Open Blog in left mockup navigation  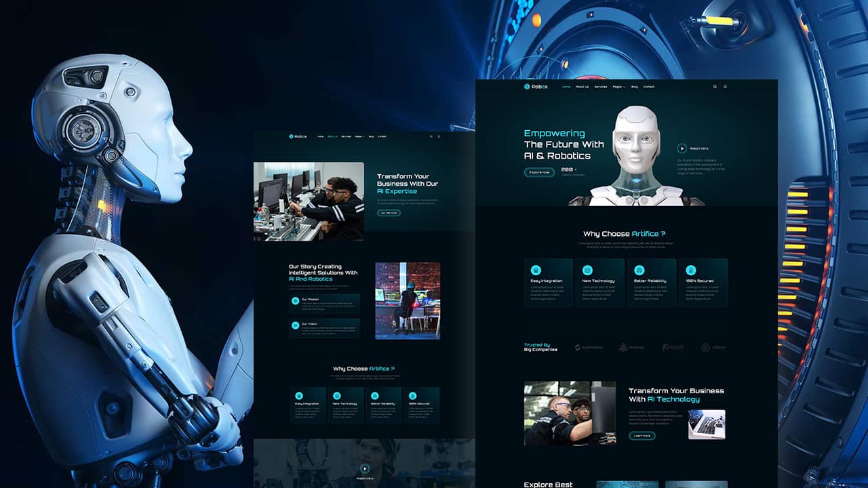pos(371,136)
